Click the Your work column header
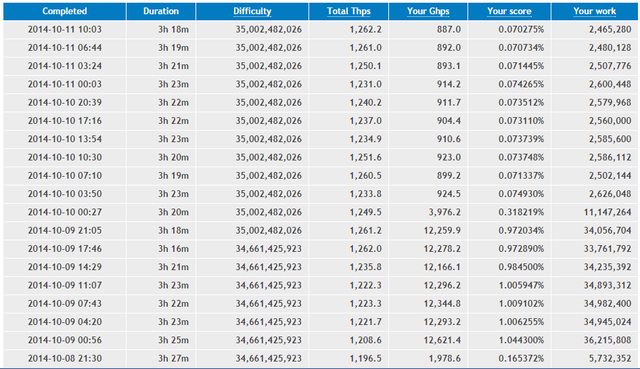The width and height of the screenshot is (640, 369). pyautogui.click(x=594, y=11)
